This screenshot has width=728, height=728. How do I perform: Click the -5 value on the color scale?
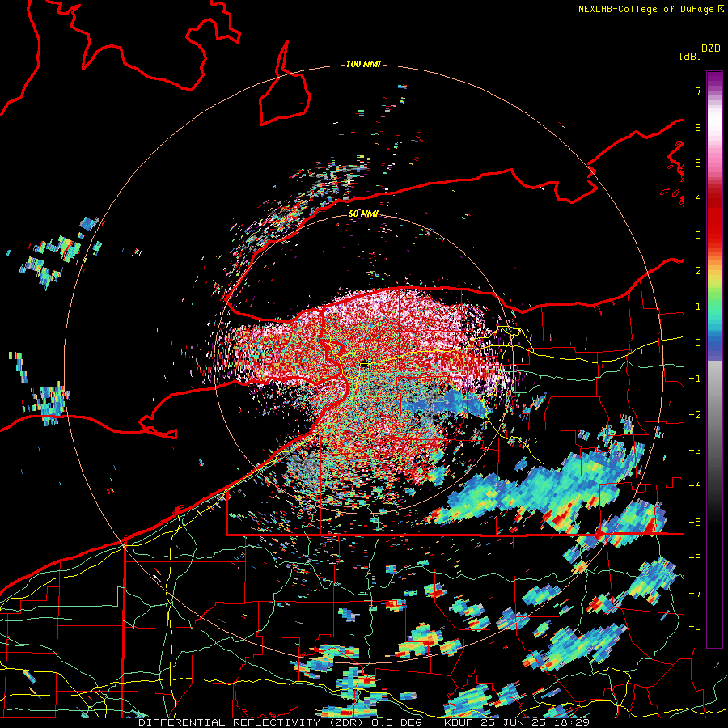pyautogui.click(x=695, y=523)
